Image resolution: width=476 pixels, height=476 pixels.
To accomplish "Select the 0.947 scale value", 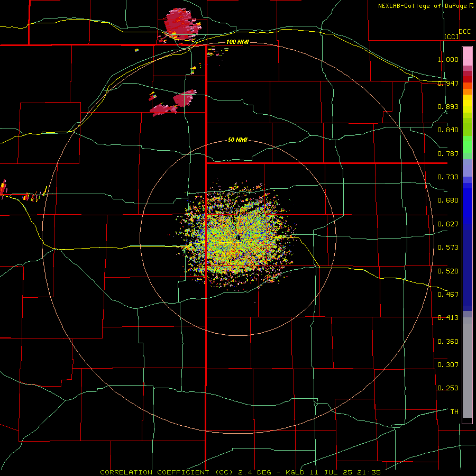I will click(x=448, y=83).
